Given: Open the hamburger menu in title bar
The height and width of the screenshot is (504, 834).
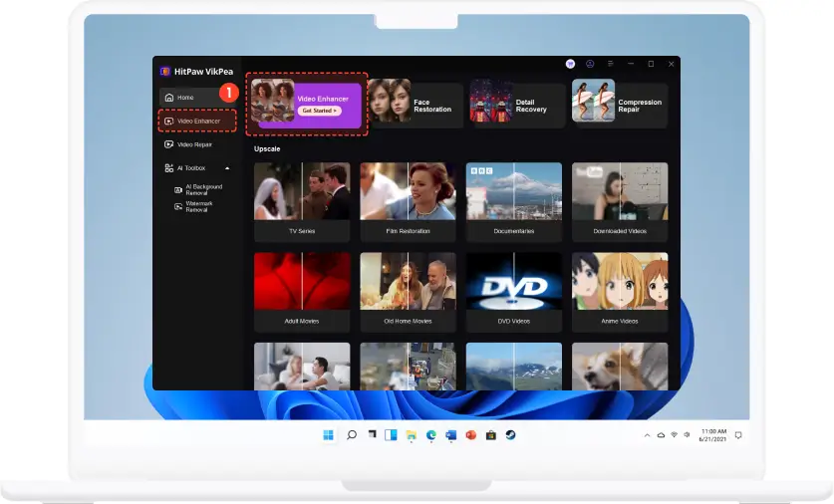Looking at the screenshot, I should [610, 64].
